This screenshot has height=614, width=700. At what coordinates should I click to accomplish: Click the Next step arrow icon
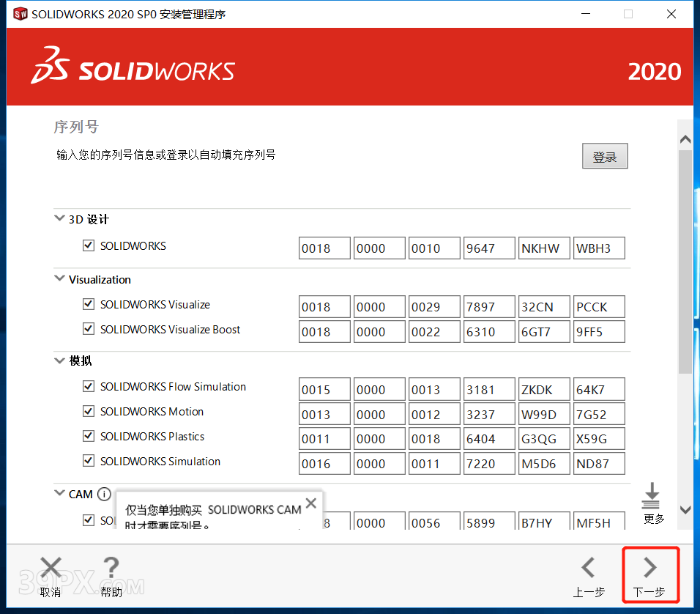coord(649,567)
